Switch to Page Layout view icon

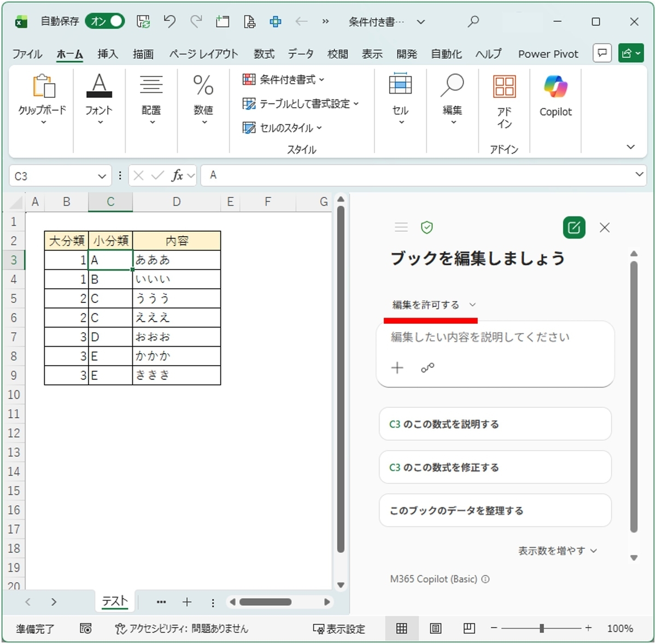click(x=435, y=629)
